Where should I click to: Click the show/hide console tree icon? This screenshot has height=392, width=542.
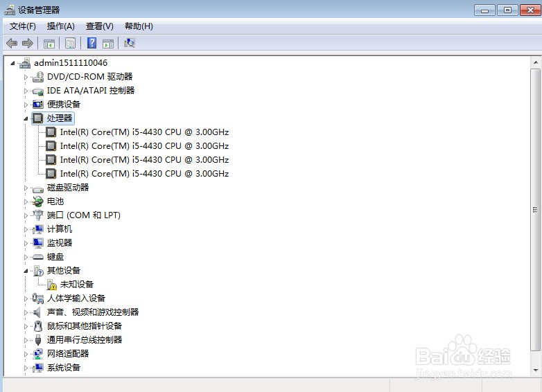[x=49, y=44]
